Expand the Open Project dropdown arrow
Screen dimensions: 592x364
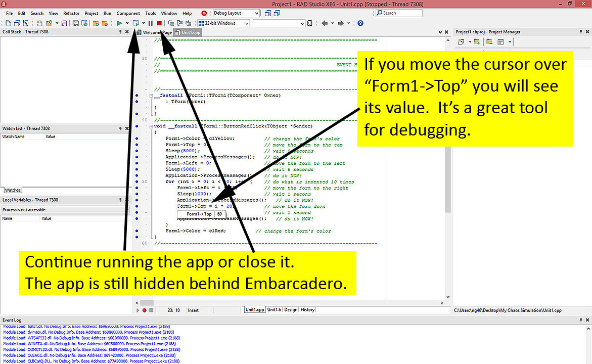pos(57,23)
